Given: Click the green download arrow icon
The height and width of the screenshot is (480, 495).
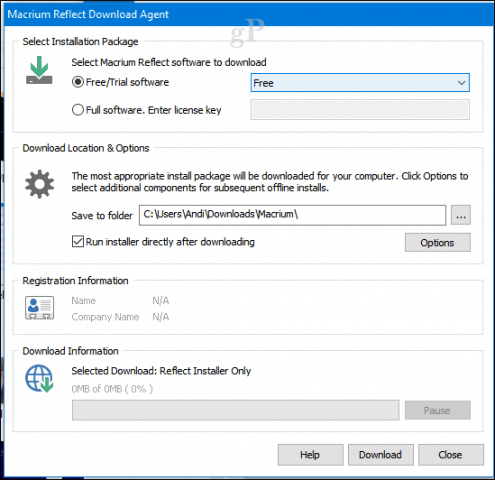Looking at the screenshot, I should pyautogui.click(x=39, y=70).
